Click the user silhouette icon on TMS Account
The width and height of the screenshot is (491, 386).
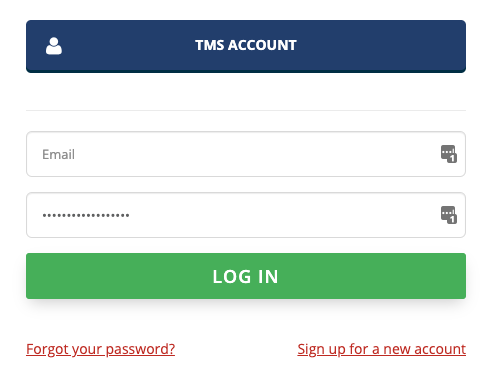pos(54,46)
